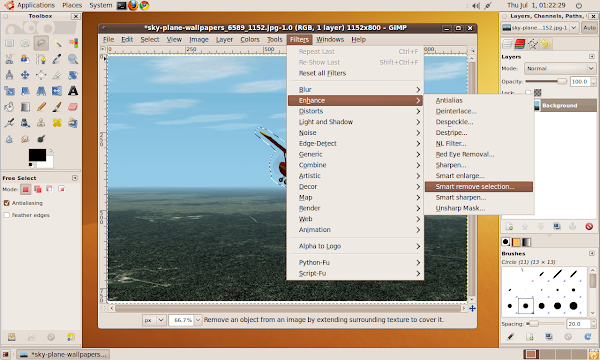
Task: Select the Text tool
Action: [x=73, y=91]
